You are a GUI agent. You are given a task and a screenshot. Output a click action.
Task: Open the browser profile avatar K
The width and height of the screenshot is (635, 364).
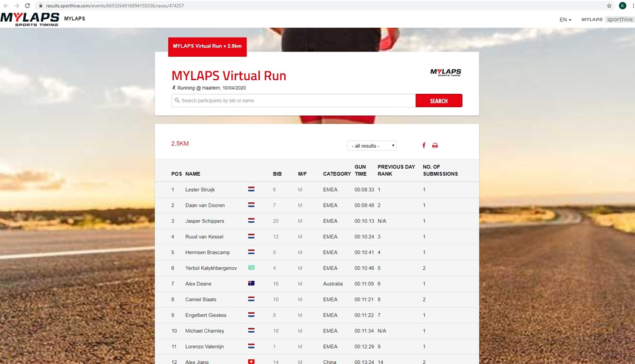coord(623,6)
